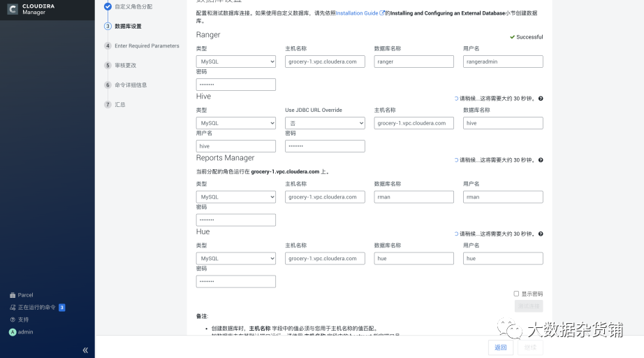Edit the rangeradmin username field
Viewport: 644px width, 358px height.
503,62
